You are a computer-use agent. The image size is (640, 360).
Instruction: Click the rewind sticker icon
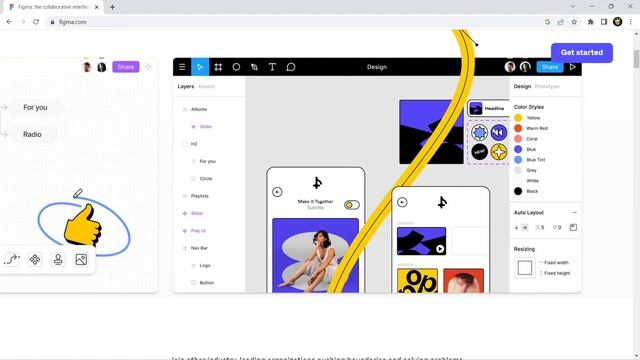[498, 133]
